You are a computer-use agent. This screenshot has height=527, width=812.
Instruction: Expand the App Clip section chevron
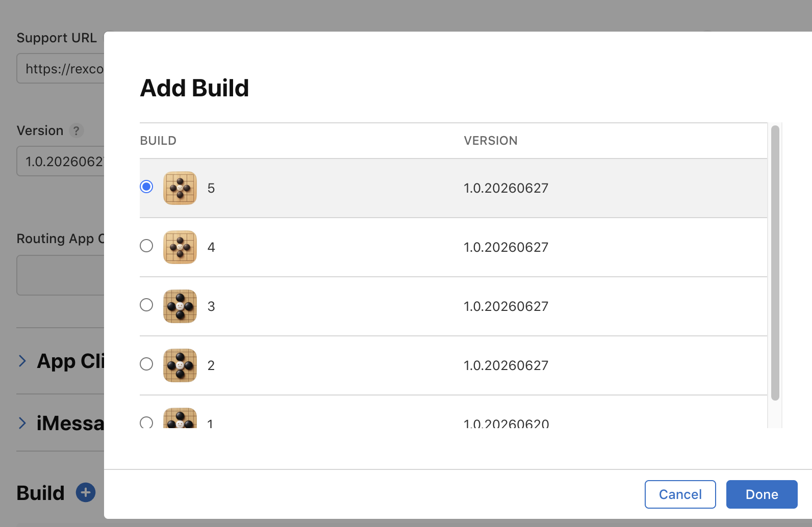click(x=22, y=361)
